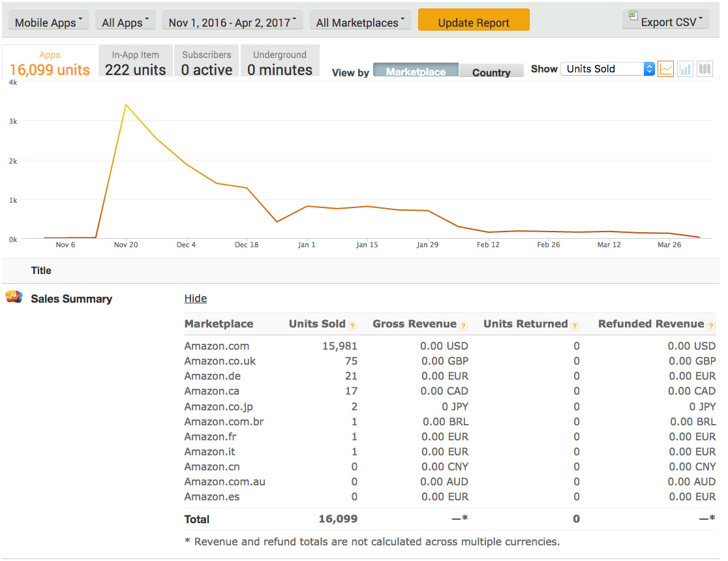Image resolution: width=728 pixels, height=561 pixels.
Task: Open the All Apps dropdown
Action: pyautogui.click(x=125, y=21)
